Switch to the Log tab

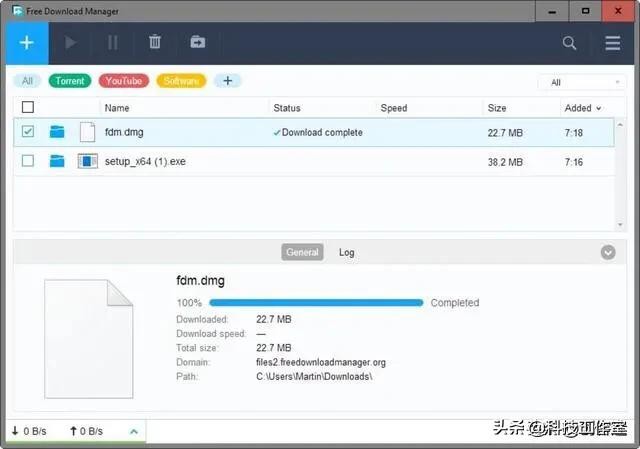pyautogui.click(x=347, y=253)
